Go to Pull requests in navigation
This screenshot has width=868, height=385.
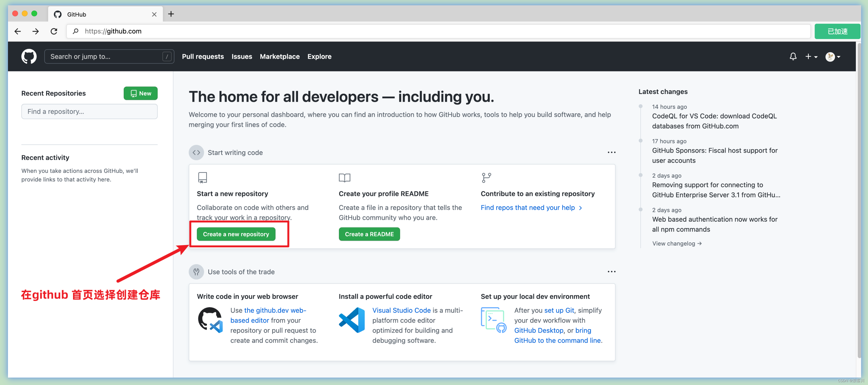pos(202,57)
